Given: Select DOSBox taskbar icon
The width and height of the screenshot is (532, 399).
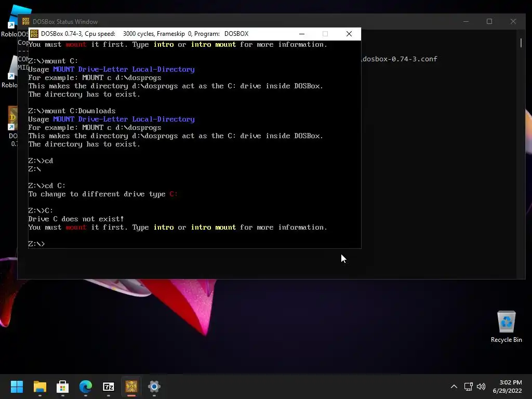Looking at the screenshot, I should pyautogui.click(x=131, y=386).
